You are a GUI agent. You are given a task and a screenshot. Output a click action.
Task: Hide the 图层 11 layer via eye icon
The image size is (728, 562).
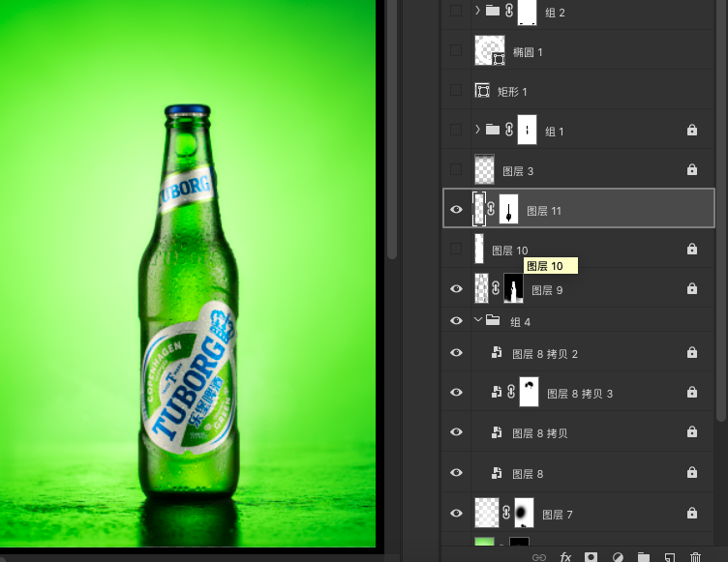click(x=456, y=209)
